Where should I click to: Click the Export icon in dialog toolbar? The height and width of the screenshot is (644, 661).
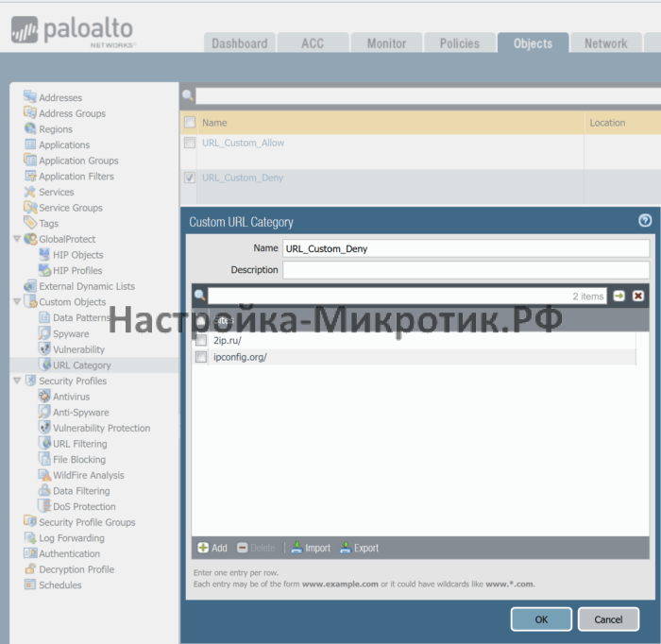click(x=346, y=548)
